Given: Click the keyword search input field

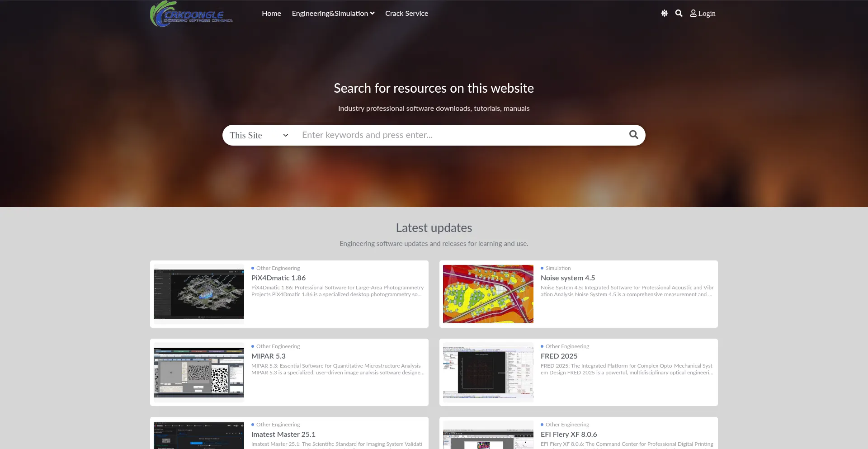Looking at the screenshot, I should (461, 135).
